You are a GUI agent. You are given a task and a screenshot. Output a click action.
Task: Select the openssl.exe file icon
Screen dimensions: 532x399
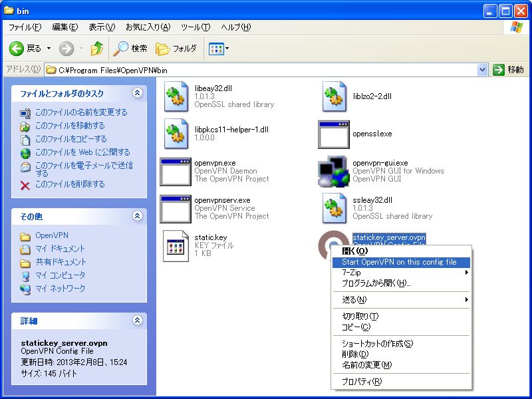tap(334, 134)
